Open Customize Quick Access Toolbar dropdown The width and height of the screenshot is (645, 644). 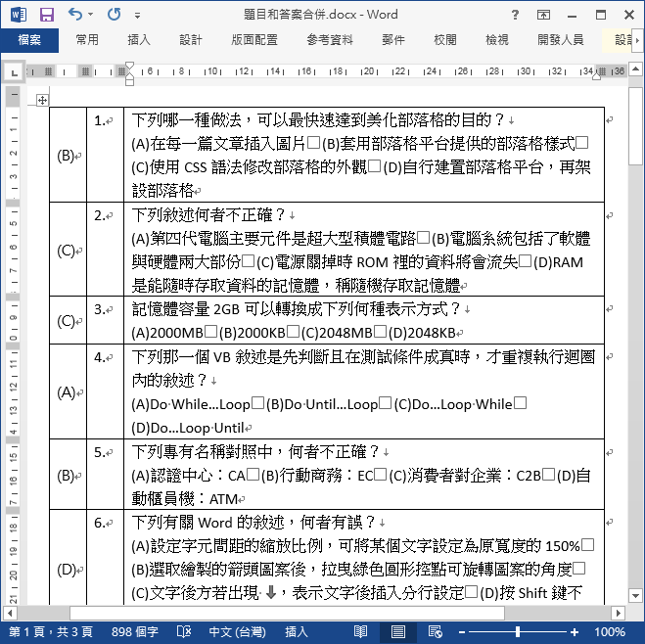pos(137,16)
